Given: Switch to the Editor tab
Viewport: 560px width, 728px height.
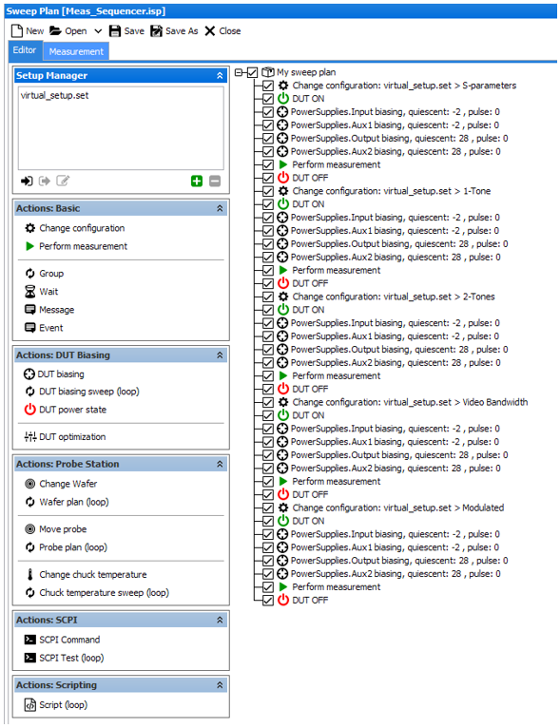Looking at the screenshot, I should click(25, 50).
